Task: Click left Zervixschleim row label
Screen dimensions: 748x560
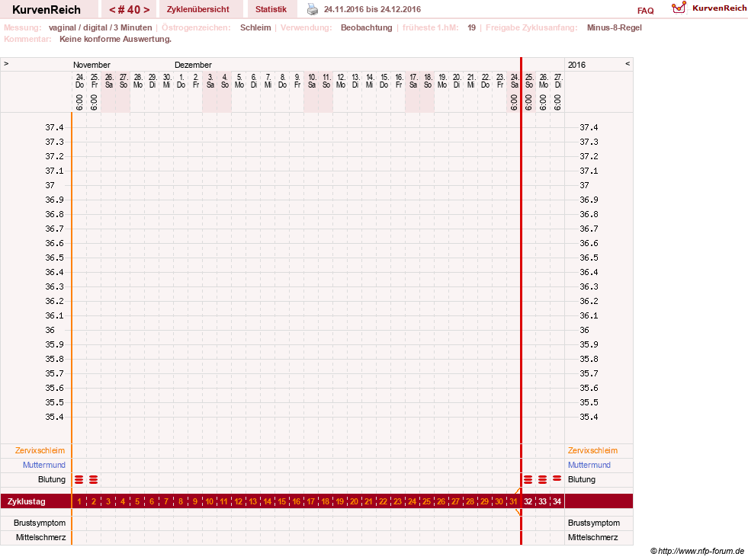Action: 40,450
